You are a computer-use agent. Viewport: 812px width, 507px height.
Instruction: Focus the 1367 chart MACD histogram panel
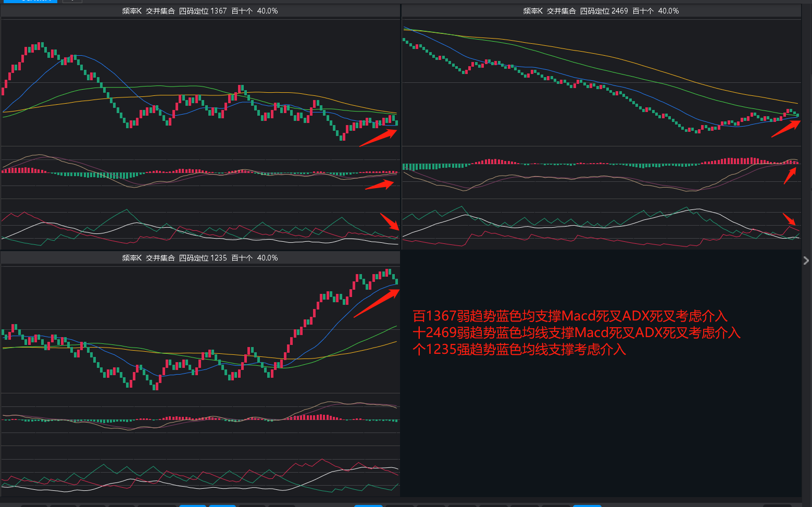tap(201, 172)
